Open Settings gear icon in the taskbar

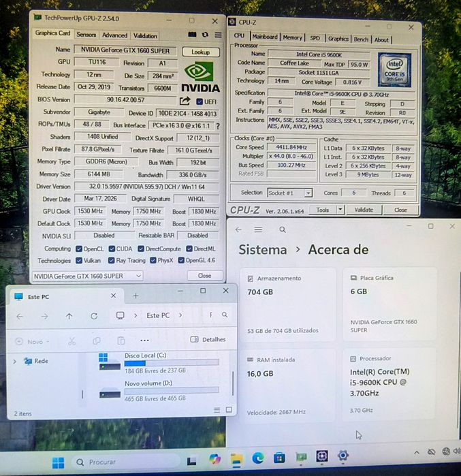click(x=343, y=456)
